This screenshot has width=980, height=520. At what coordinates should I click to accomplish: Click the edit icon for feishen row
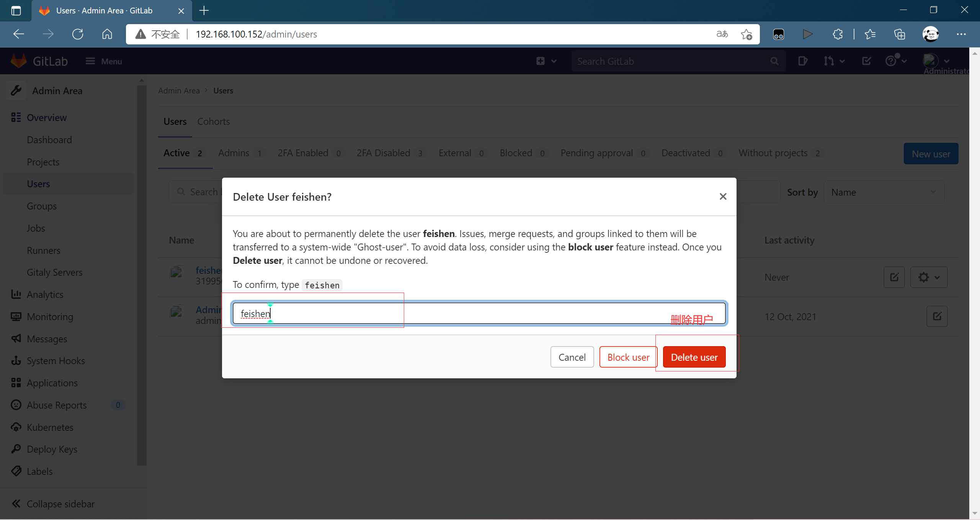click(894, 277)
